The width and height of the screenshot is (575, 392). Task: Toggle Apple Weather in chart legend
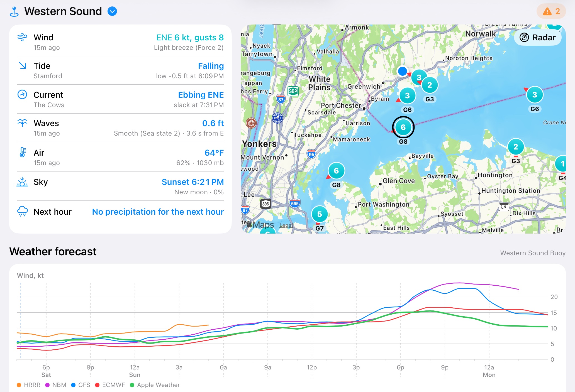[x=155, y=385]
